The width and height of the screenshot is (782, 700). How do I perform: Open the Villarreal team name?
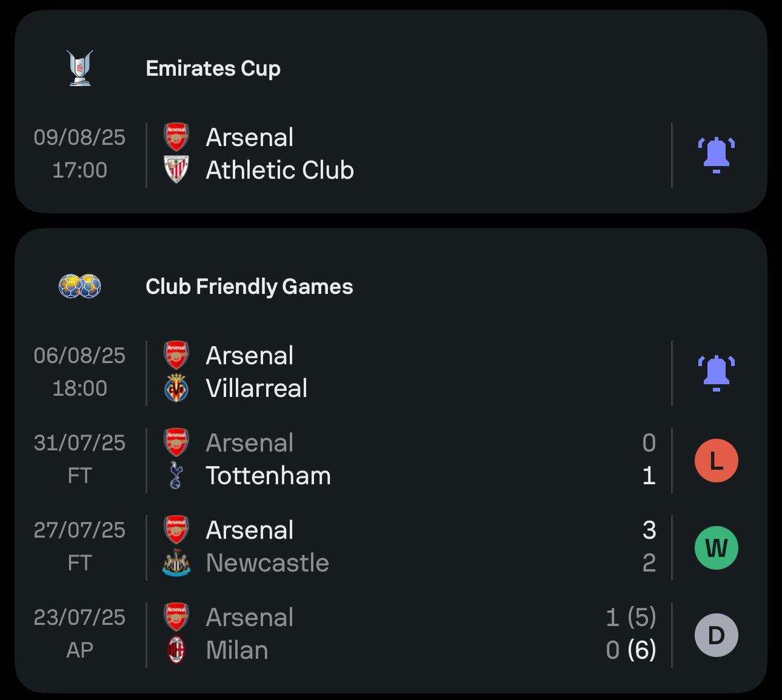257,388
